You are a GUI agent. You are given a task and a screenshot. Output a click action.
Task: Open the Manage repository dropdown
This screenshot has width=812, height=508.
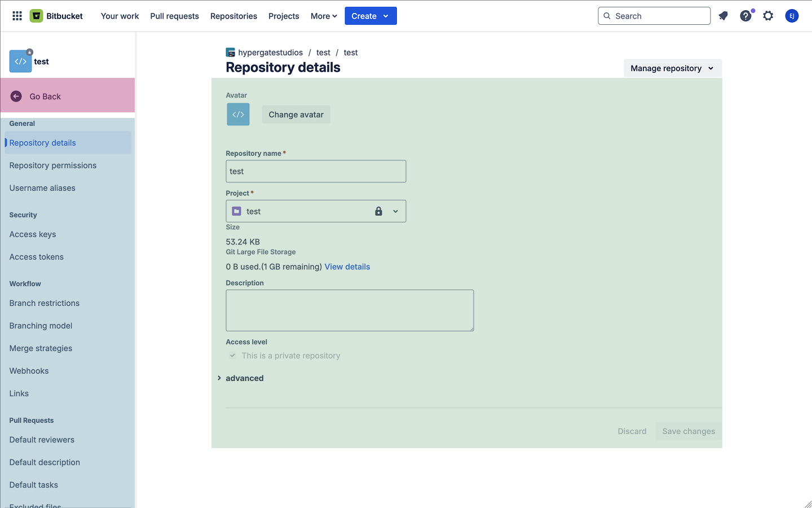tap(672, 68)
